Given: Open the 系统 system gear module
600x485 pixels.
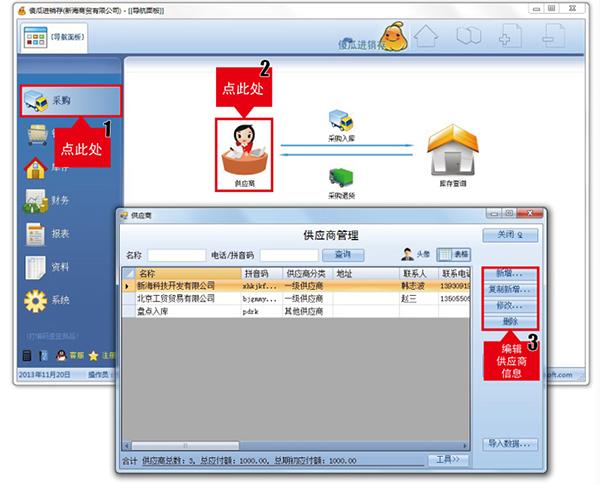Looking at the screenshot, I should tap(50, 300).
